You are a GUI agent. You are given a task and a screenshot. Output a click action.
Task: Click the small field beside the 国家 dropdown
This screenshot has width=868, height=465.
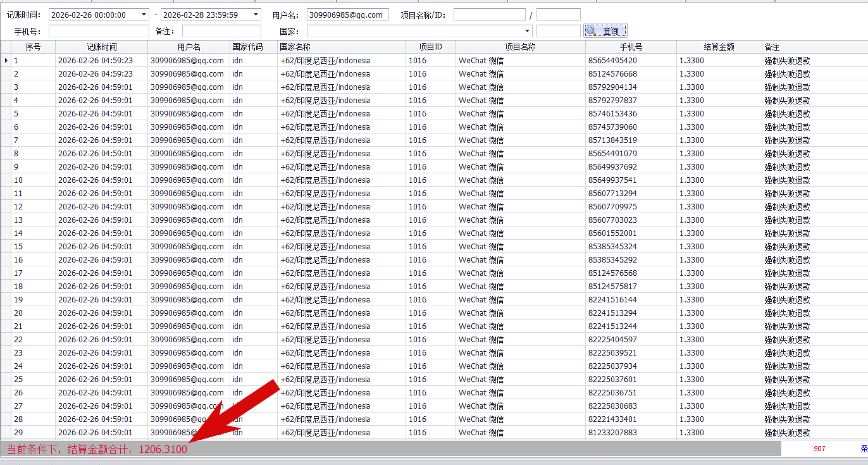pyautogui.click(x=558, y=30)
